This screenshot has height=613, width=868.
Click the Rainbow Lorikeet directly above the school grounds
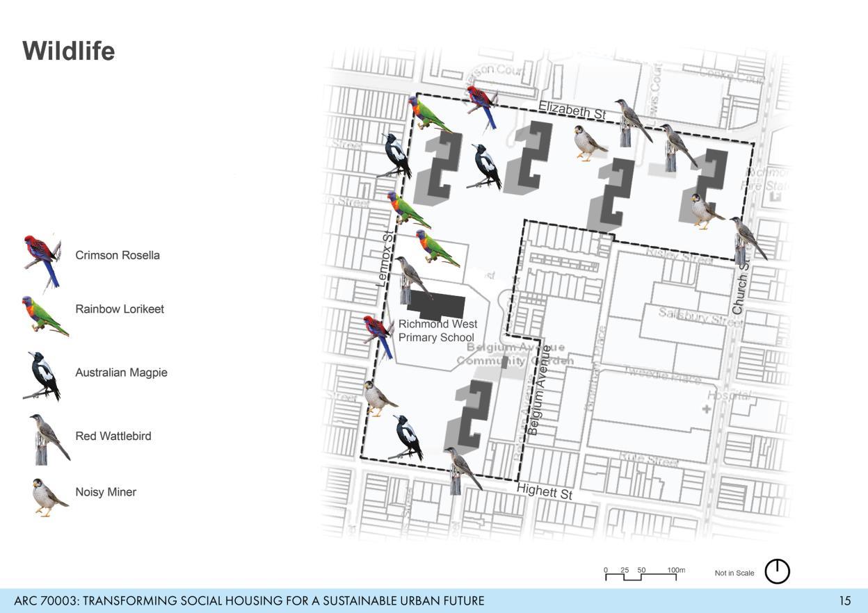tap(437, 248)
